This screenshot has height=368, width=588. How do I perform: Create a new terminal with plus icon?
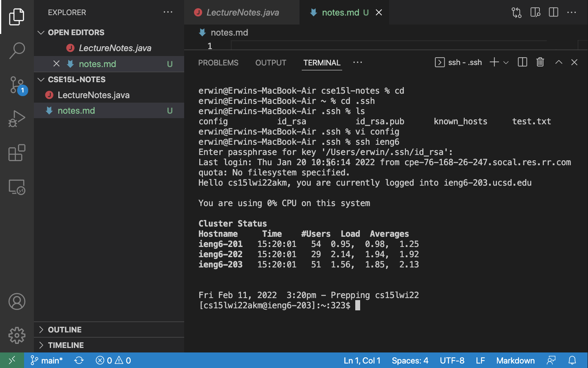tap(494, 62)
